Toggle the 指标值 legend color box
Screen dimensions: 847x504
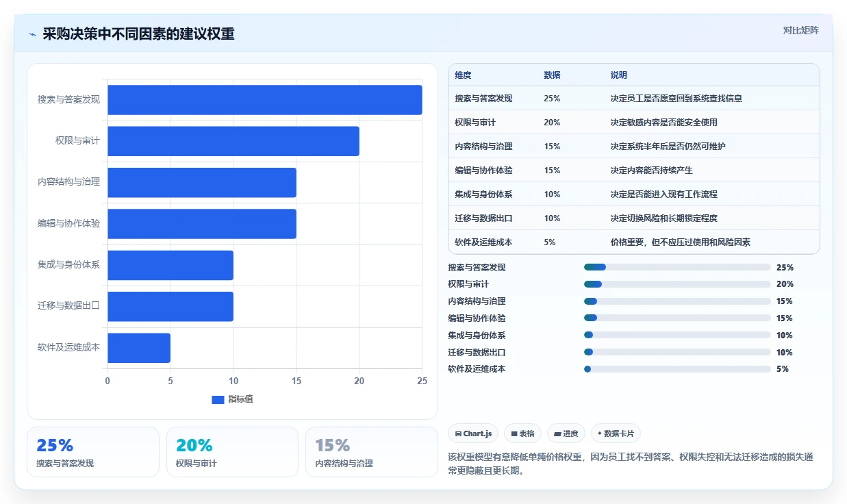pos(218,400)
